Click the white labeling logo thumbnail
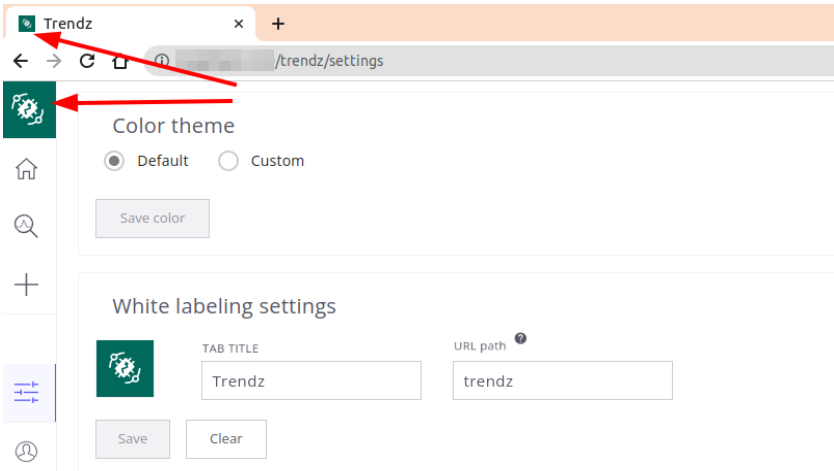The image size is (834, 471). pyautogui.click(x=125, y=368)
